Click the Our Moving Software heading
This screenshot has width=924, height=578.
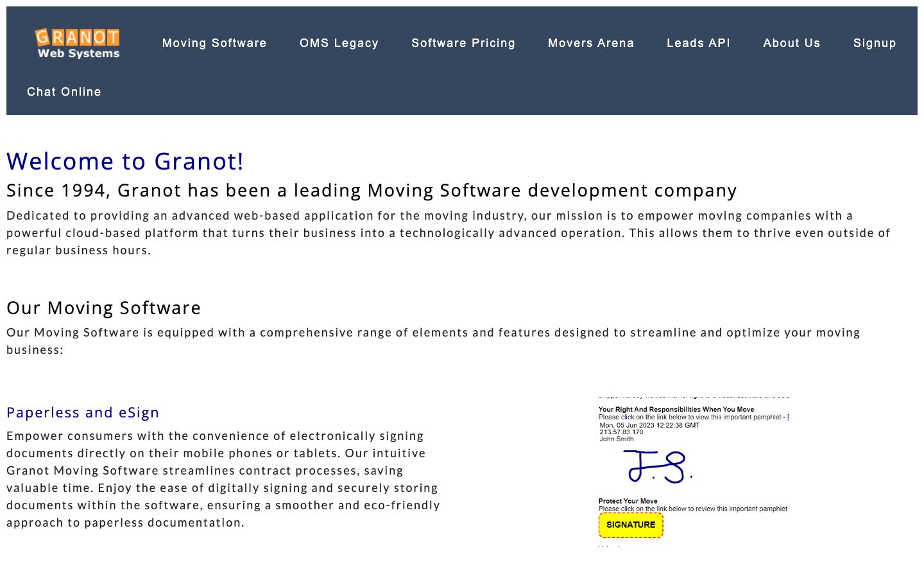104,308
